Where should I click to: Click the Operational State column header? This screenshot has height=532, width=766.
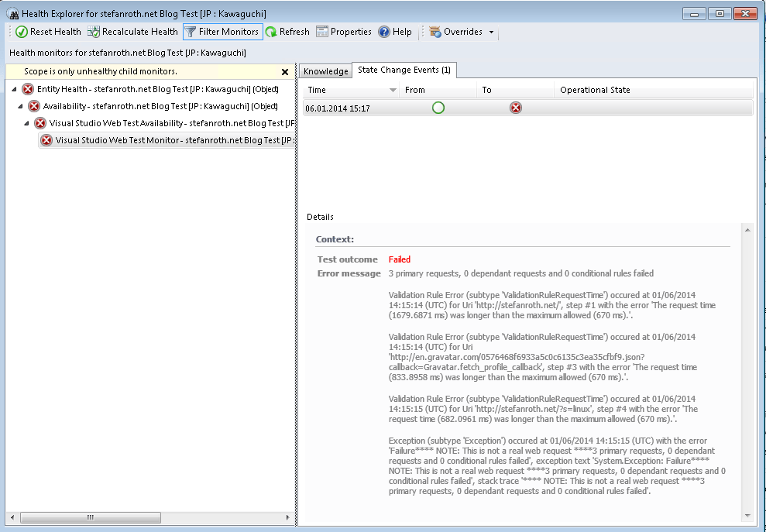tap(653, 90)
